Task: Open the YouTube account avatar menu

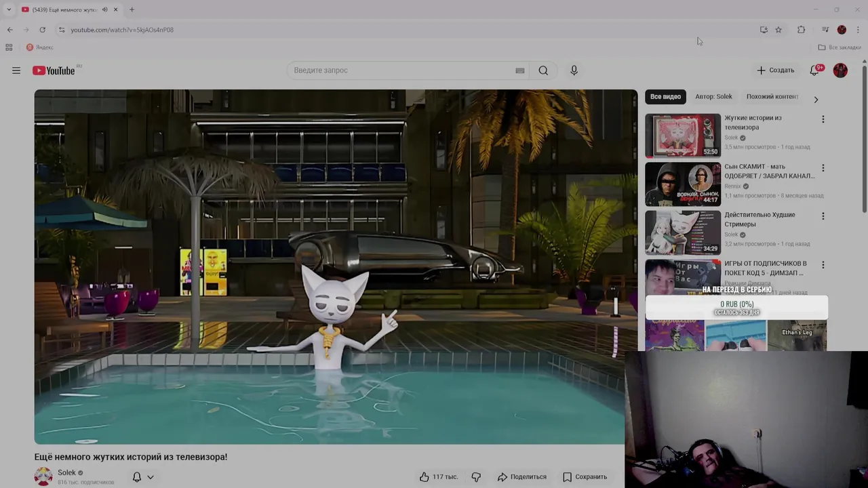Action: (840, 70)
